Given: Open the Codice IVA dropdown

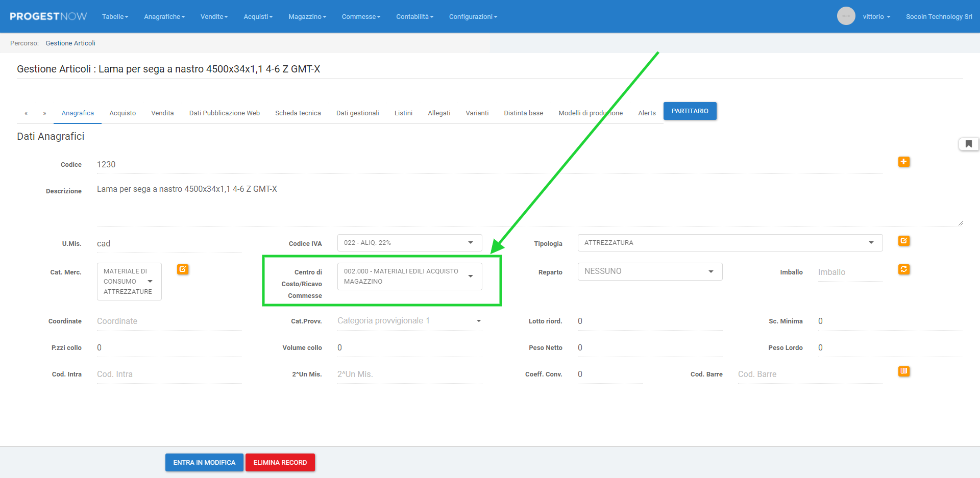Looking at the screenshot, I should tap(409, 243).
